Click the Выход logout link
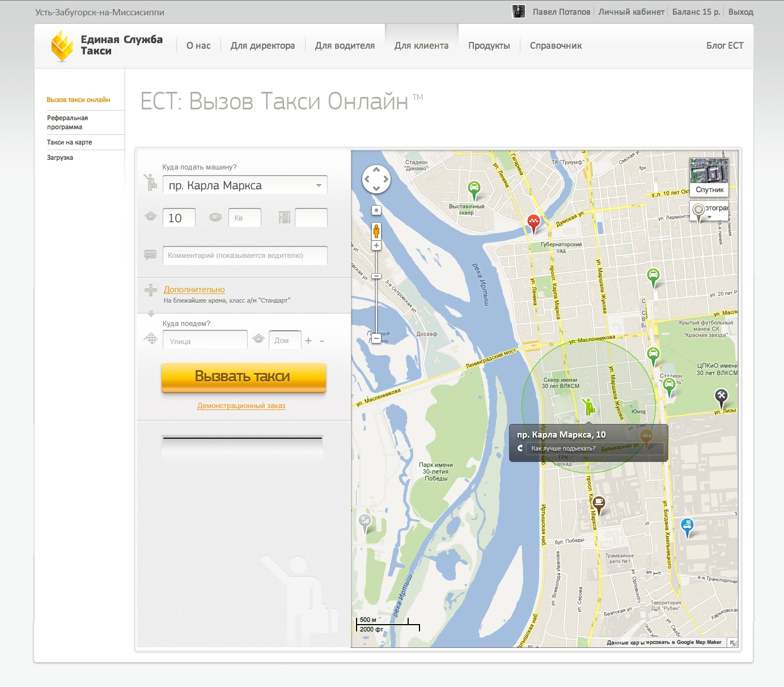This screenshot has height=687, width=784. pos(740,11)
